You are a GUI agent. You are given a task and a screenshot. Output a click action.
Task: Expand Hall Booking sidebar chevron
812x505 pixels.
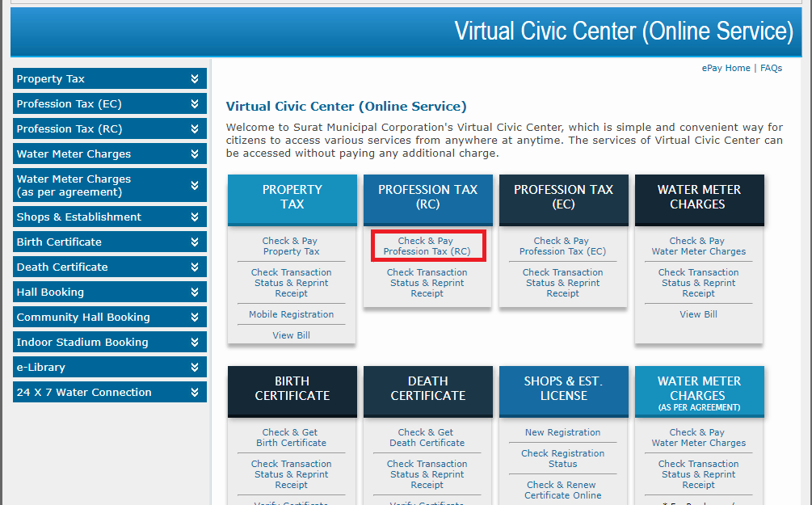[195, 292]
